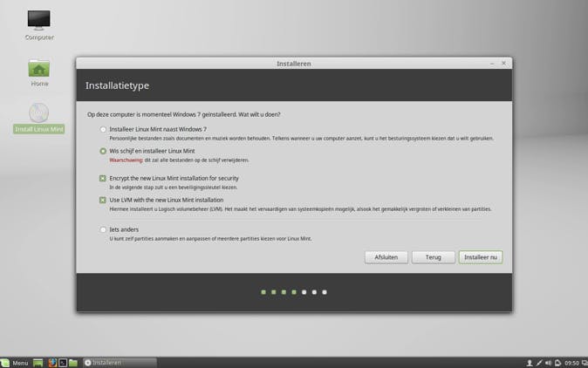The height and width of the screenshot is (368, 588).
Task: Select Wis schijf en installeer Linux Mint
Action: [x=103, y=151]
